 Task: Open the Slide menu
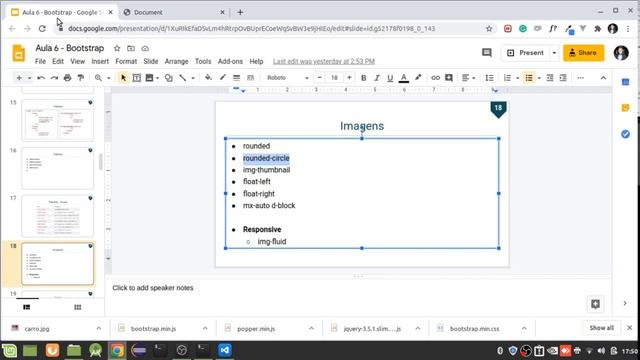(x=151, y=61)
